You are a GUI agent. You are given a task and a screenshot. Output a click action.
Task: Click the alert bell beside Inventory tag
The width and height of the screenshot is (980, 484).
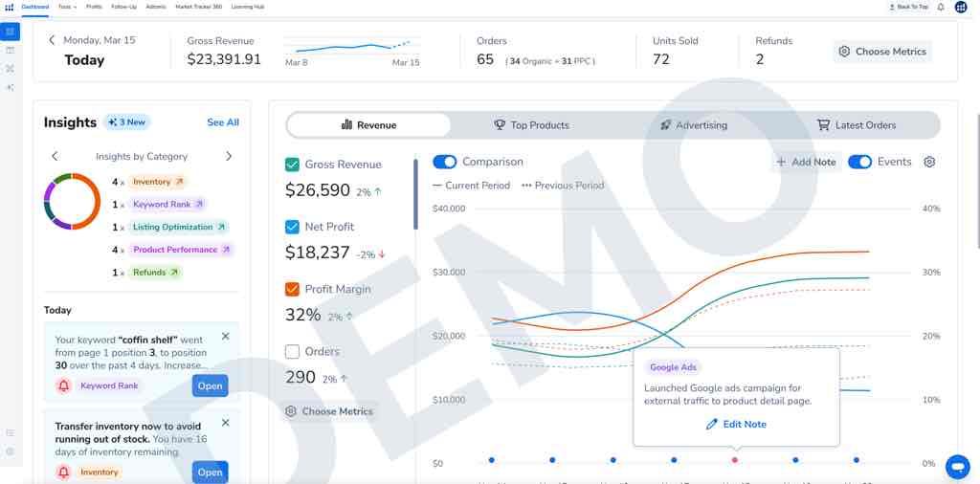coord(64,473)
